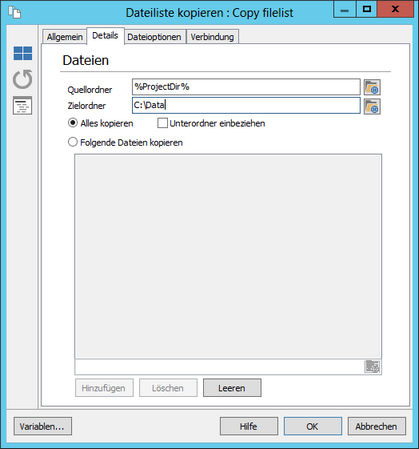Click the Leeren button
Viewport: 419px width, 449px height.
click(x=232, y=388)
